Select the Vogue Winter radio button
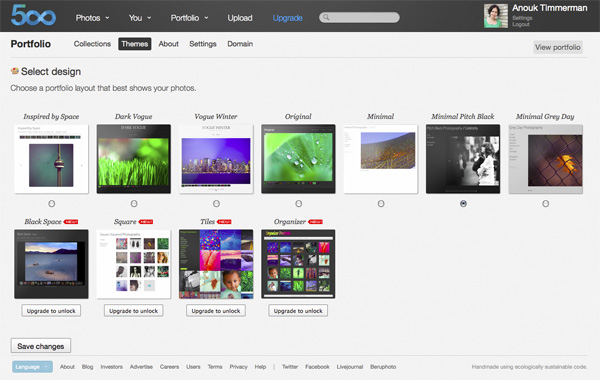The height and width of the screenshot is (380, 600). (216, 204)
